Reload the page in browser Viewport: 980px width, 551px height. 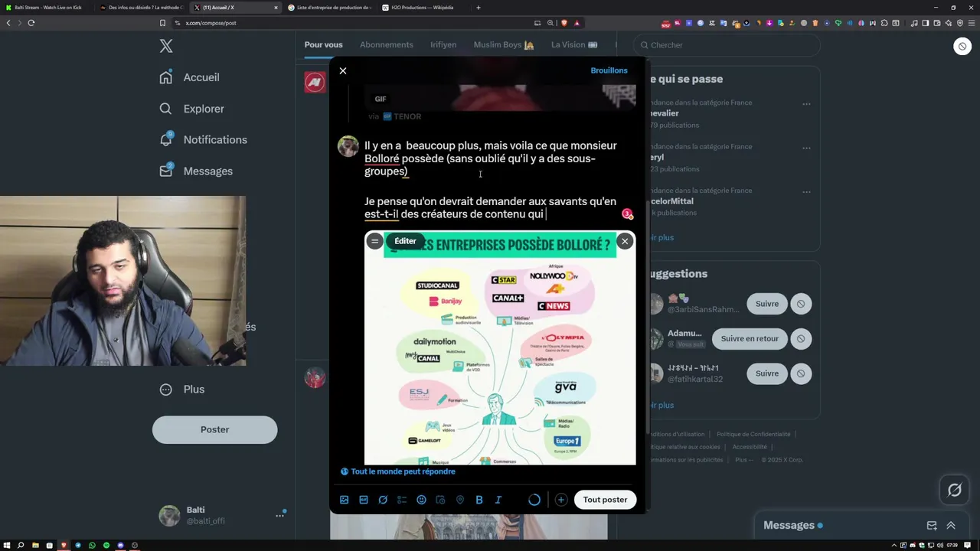point(31,23)
